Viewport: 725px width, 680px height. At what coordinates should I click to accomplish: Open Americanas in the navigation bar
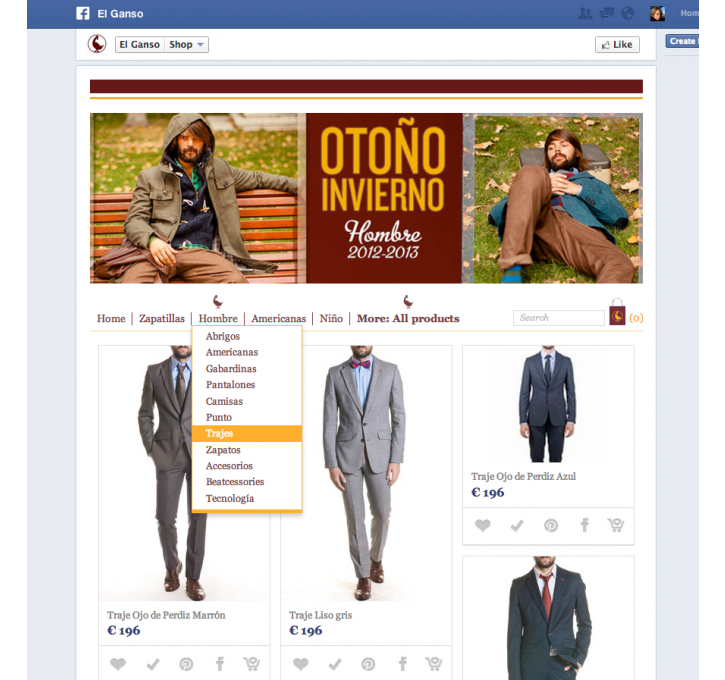[278, 319]
